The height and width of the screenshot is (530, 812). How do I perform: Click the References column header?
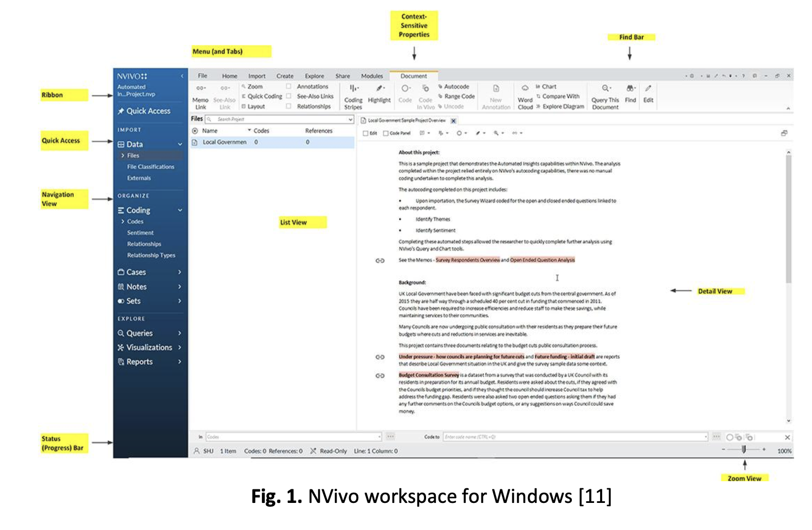(319, 131)
